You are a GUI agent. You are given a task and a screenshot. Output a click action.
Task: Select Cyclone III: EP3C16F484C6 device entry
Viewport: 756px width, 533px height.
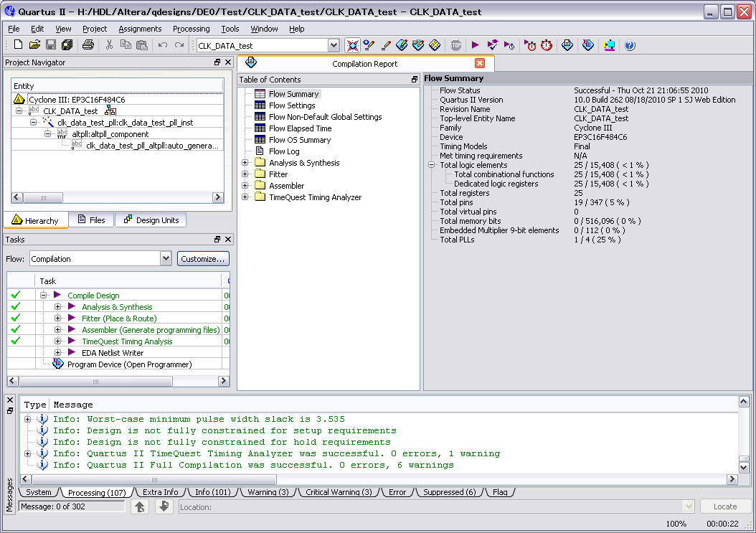pyautogui.click(x=77, y=100)
